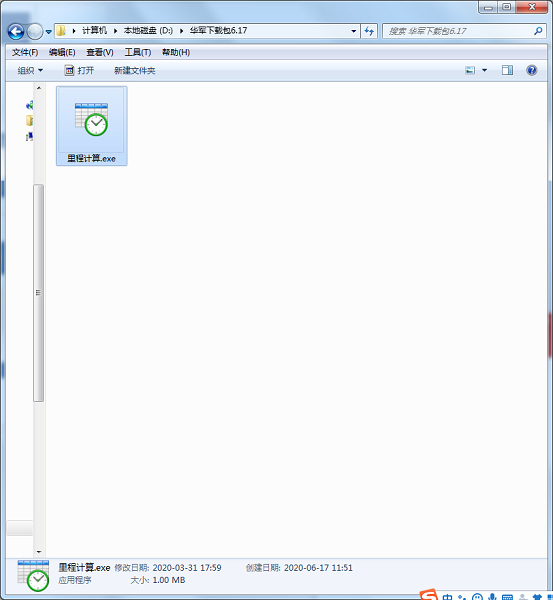Screen dimensions: 553x600
Task: Select the computer icon in navigation pane
Action: [29, 136]
